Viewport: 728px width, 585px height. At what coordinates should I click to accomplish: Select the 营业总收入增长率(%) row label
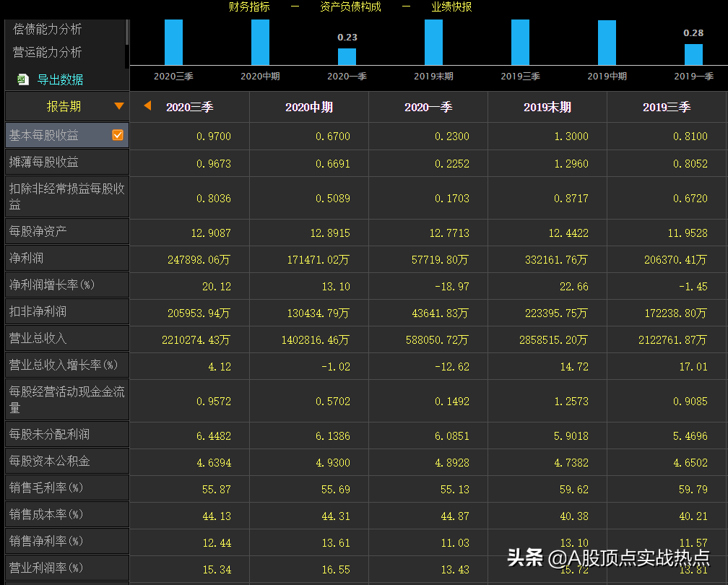tap(67, 365)
